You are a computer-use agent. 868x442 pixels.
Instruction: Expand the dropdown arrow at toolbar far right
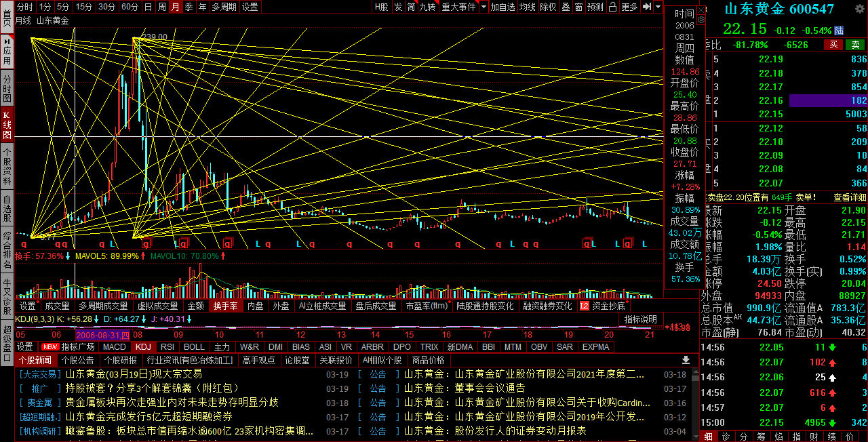pos(658,7)
